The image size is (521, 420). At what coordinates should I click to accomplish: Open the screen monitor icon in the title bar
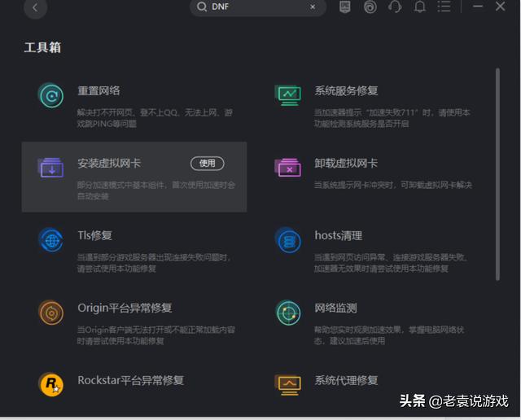tap(345, 7)
